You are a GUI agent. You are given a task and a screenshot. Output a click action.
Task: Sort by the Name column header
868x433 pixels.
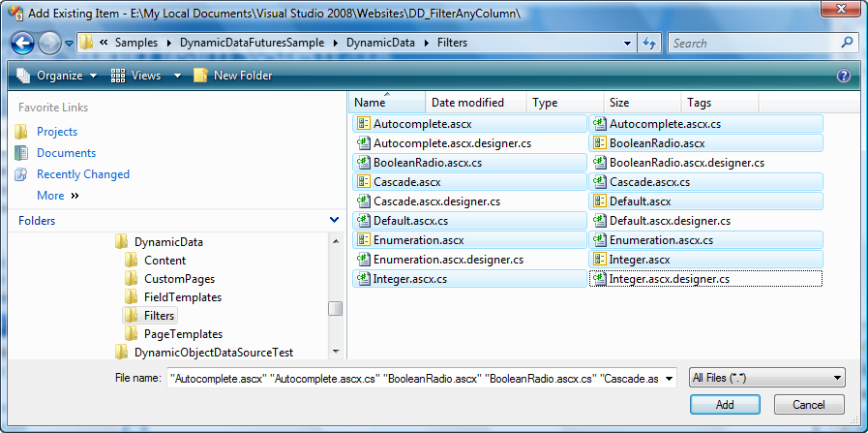coord(387,103)
